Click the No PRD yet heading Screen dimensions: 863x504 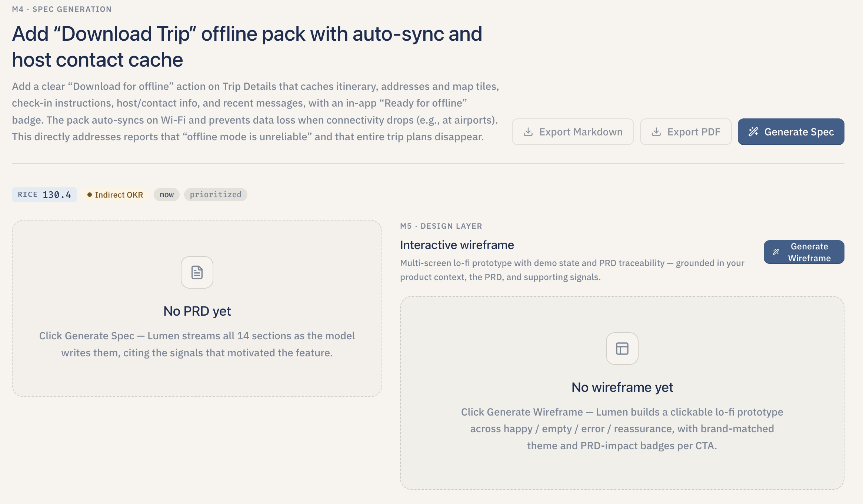[x=197, y=311]
